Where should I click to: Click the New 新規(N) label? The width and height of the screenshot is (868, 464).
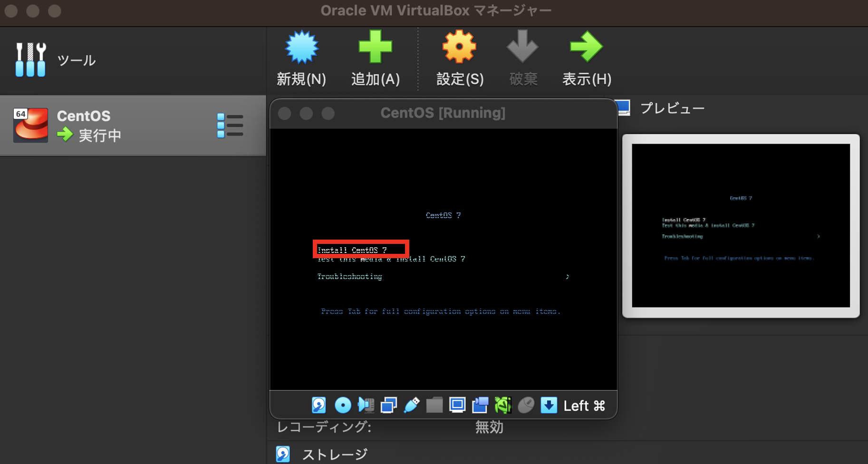(x=301, y=79)
